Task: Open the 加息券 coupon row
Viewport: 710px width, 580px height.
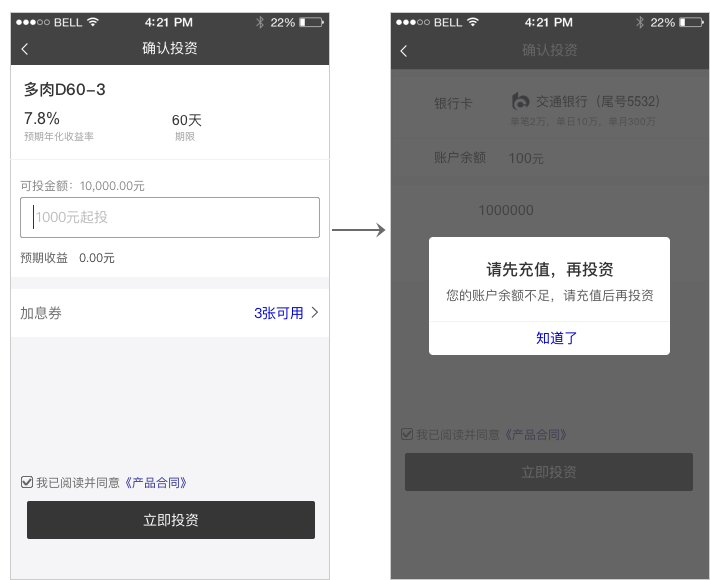Action: pos(41,313)
